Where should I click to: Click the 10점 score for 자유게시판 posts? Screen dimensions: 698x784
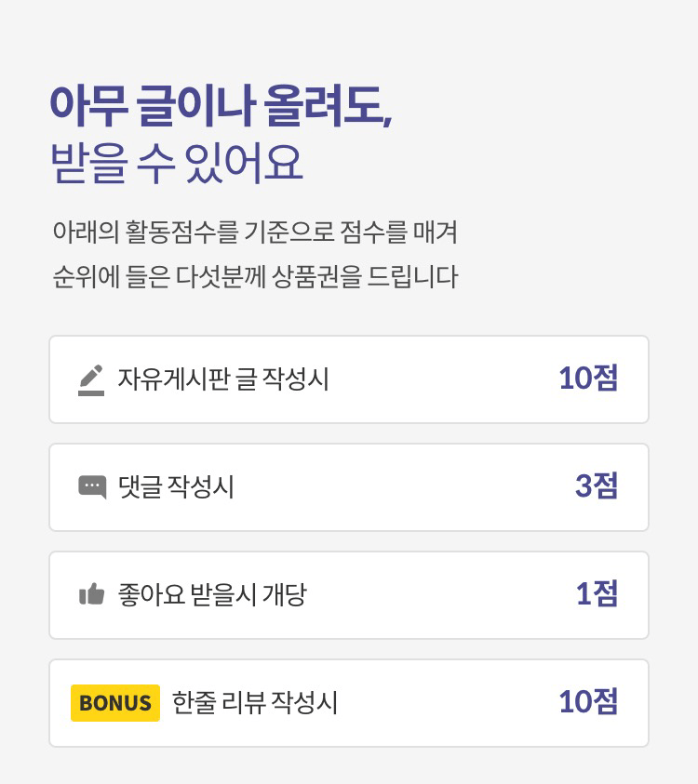coord(588,378)
